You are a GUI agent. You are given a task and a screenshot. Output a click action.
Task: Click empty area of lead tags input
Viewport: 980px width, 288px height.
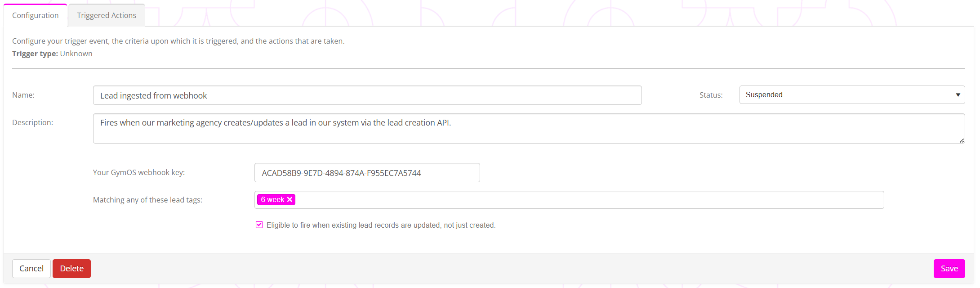[x=584, y=200]
